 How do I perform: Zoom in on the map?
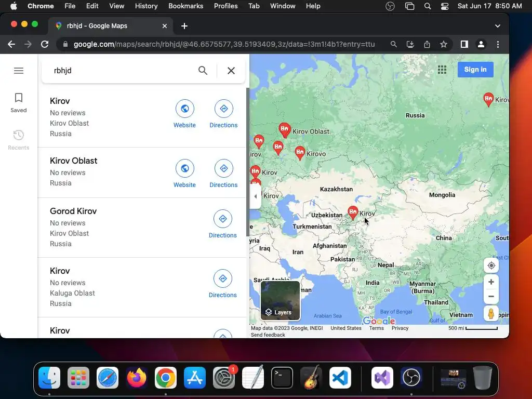pos(491,282)
